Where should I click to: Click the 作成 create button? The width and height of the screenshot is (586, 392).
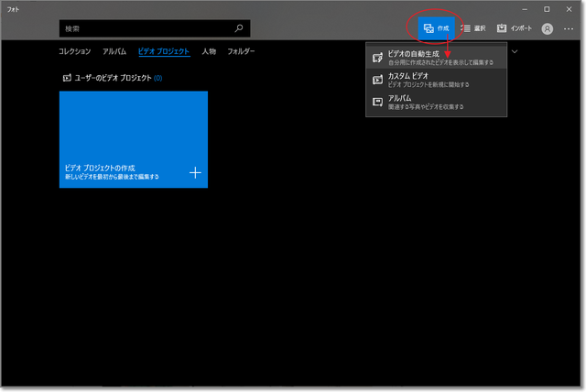tap(437, 28)
